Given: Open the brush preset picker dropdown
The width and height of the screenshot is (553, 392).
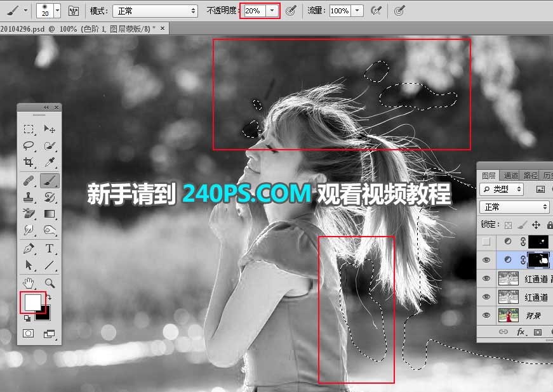Looking at the screenshot, I should [x=58, y=11].
